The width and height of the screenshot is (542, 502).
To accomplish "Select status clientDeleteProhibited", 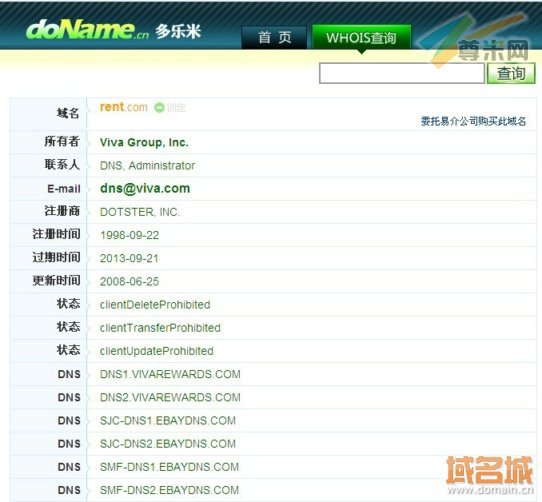I will pos(155,305).
